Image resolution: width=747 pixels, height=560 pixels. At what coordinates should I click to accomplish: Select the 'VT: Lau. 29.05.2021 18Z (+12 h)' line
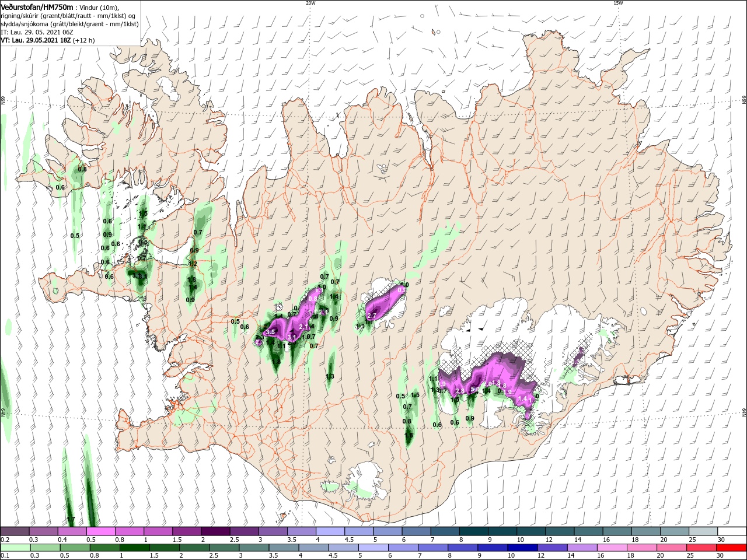pos(48,40)
